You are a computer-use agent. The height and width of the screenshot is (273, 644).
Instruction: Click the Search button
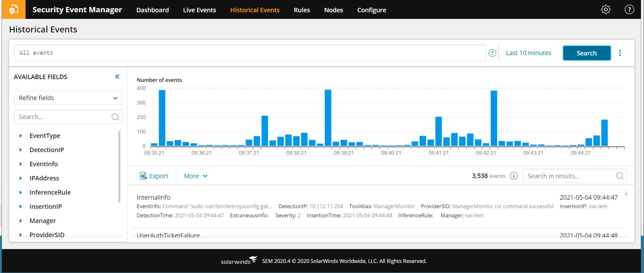click(x=587, y=53)
